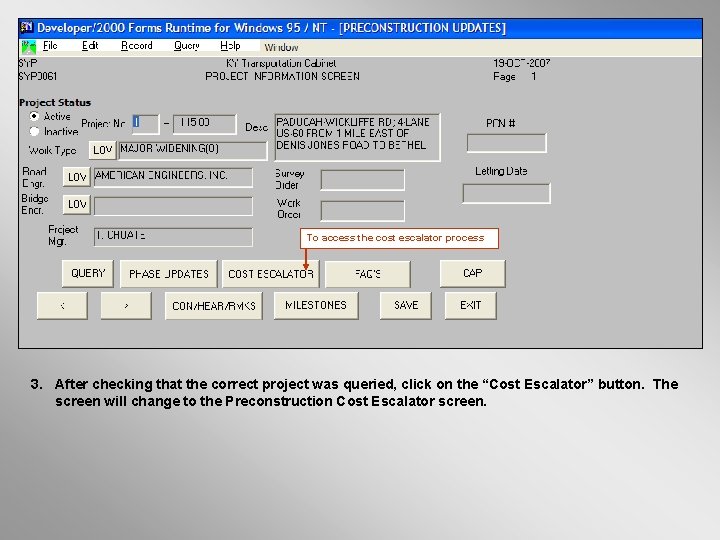Viewport: 720px width, 540px height.
Task: Open the PHASE UPDATES screen
Action: (169, 274)
